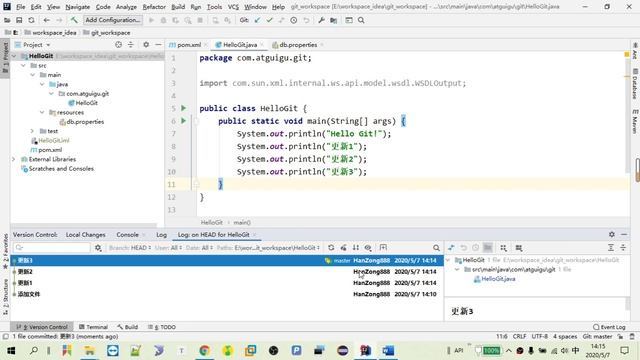The height and width of the screenshot is (360, 640).
Task: Run main method via gutter arrow on line 6
Action: (x=184, y=121)
